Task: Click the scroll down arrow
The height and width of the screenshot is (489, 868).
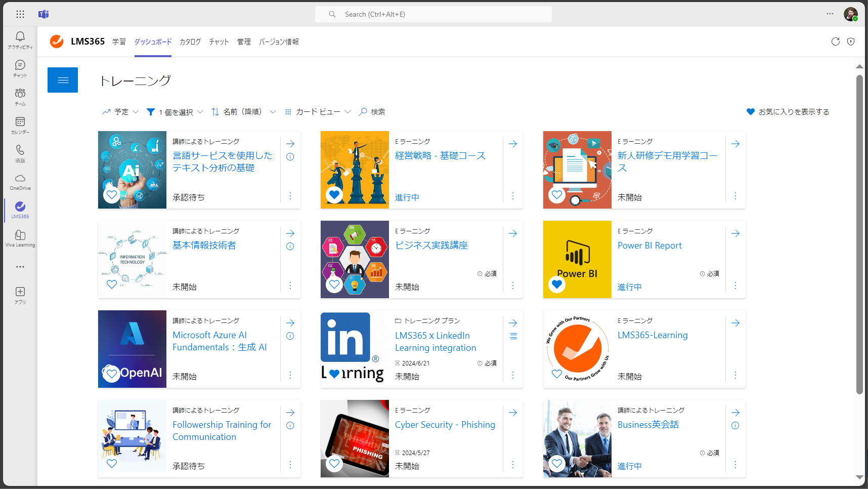Action: (x=859, y=477)
